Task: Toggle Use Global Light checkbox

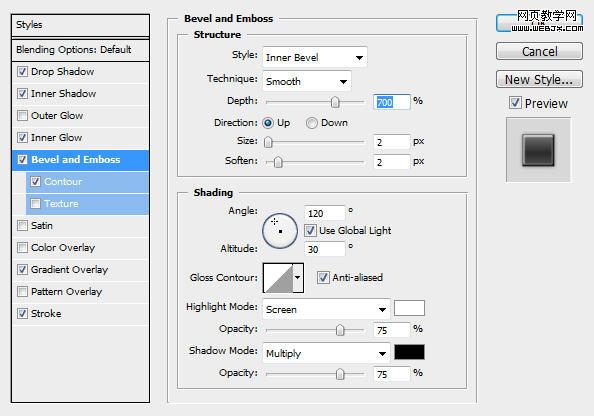Action: 310,230
